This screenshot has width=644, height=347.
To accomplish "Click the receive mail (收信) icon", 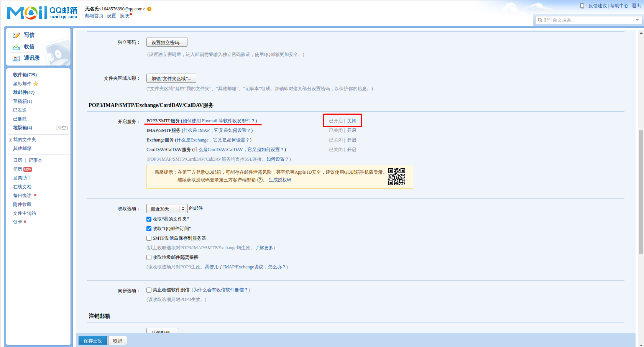I will coord(16,46).
